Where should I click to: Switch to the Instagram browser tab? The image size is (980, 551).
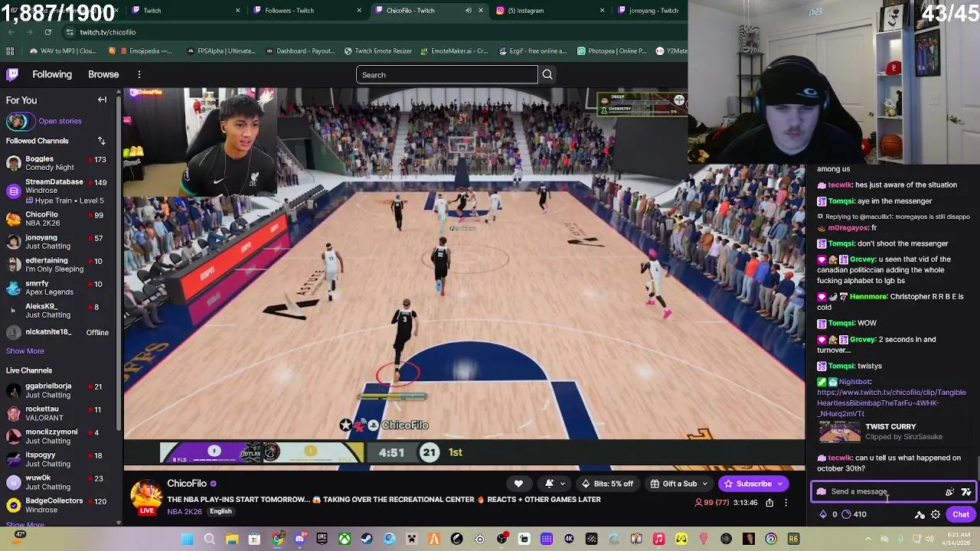(x=547, y=10)
